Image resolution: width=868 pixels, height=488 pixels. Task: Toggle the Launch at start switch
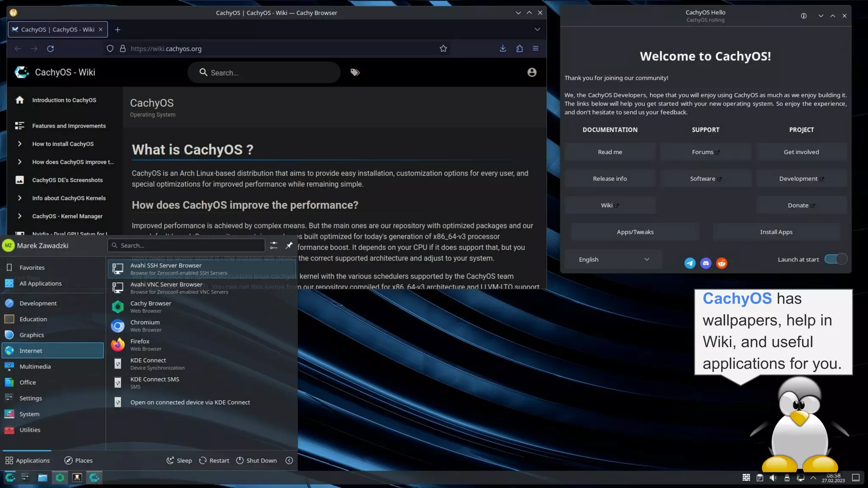tap(836, 259)
